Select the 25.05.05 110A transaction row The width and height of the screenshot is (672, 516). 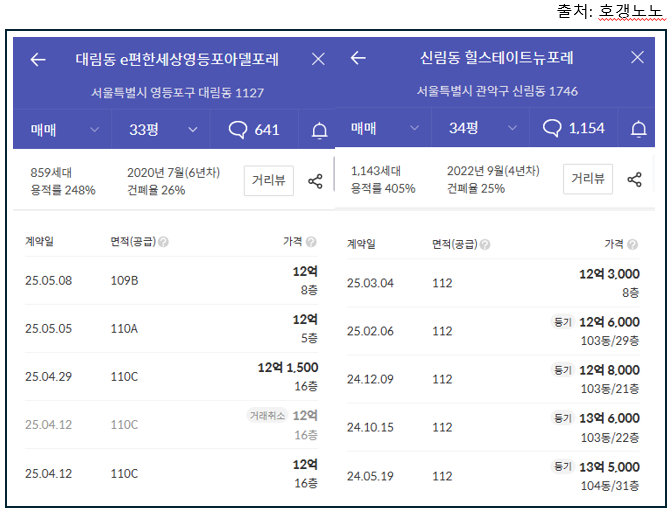tap(171, 329)
